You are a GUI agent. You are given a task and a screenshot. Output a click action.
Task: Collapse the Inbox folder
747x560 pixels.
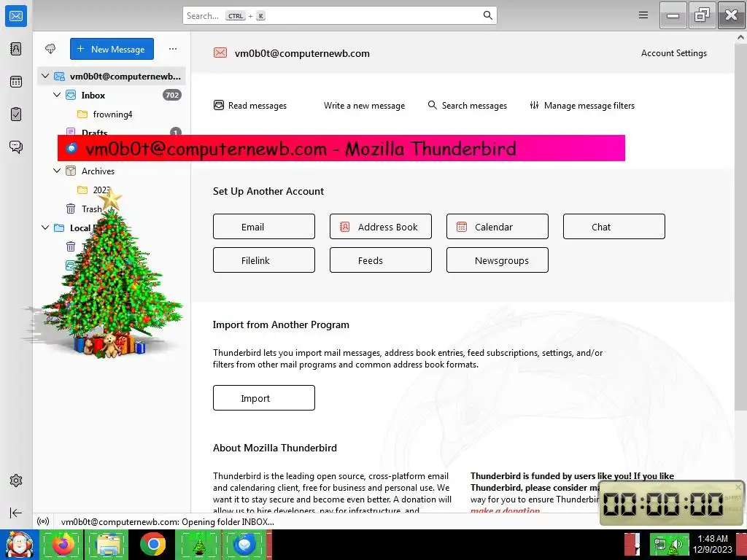pos(57,95)
